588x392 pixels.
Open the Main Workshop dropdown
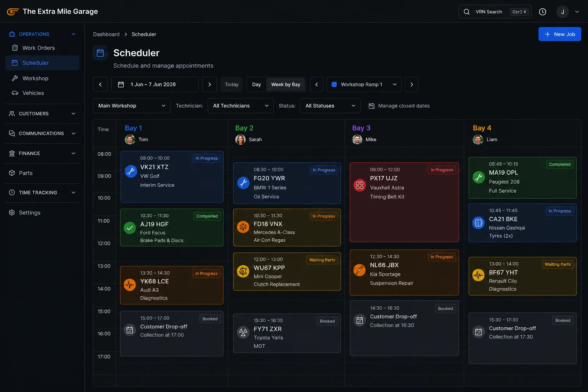pos(132,106)
